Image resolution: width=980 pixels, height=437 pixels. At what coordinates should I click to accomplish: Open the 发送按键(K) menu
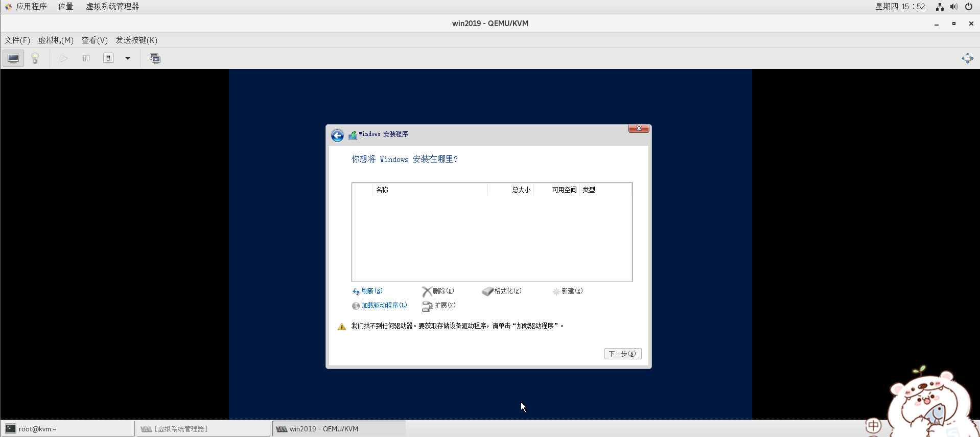(x=136, y=40)
